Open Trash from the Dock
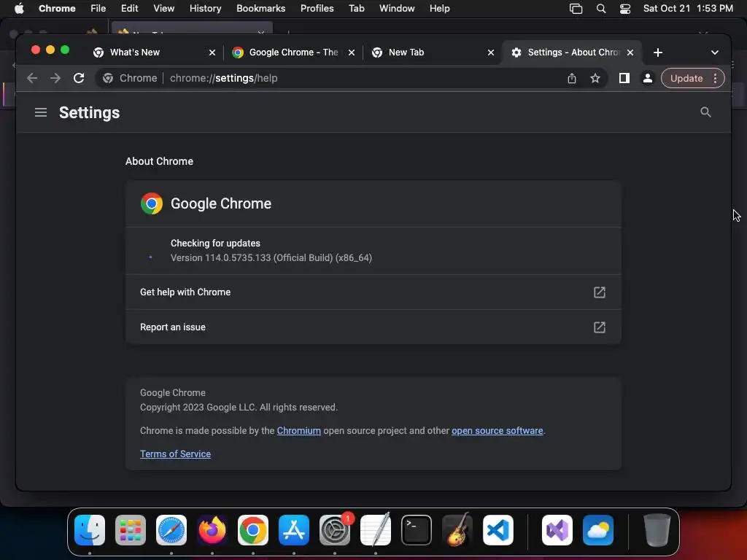 [657, 530]
